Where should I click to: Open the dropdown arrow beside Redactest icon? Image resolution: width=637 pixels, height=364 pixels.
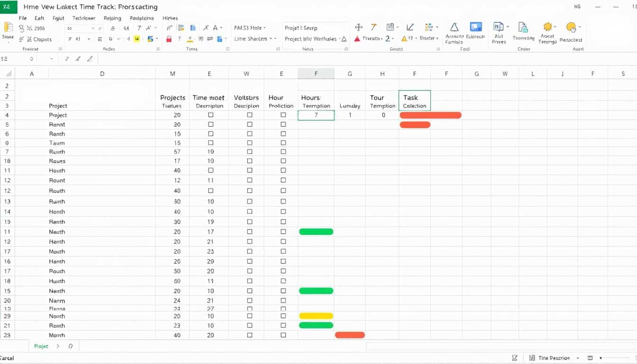tap(580, 27)
